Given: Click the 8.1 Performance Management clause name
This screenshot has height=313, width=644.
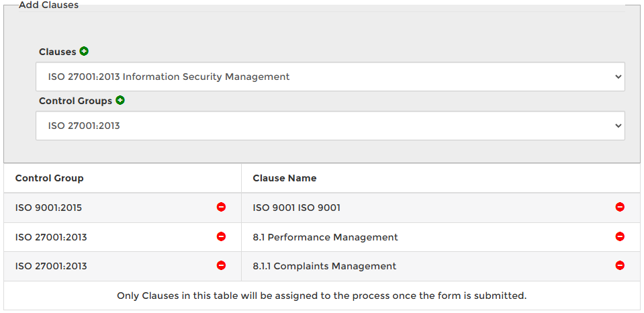Looking at the screenshot, I should (325, 237).
